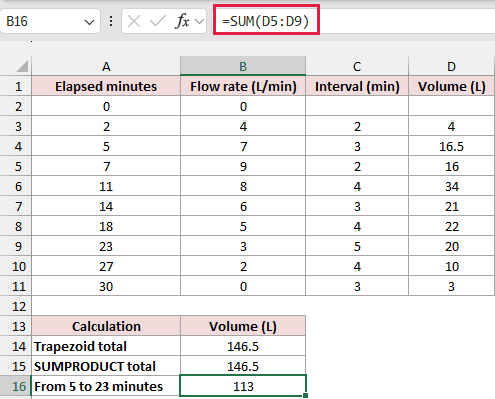Select the volume cell showing 34
495x399 pixels.
pyautogui.click(x=452, y=186)
